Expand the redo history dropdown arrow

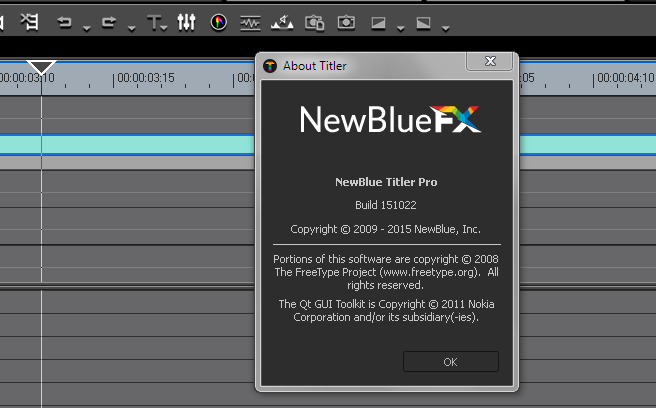pyautogui.click(x=131, y=27)
